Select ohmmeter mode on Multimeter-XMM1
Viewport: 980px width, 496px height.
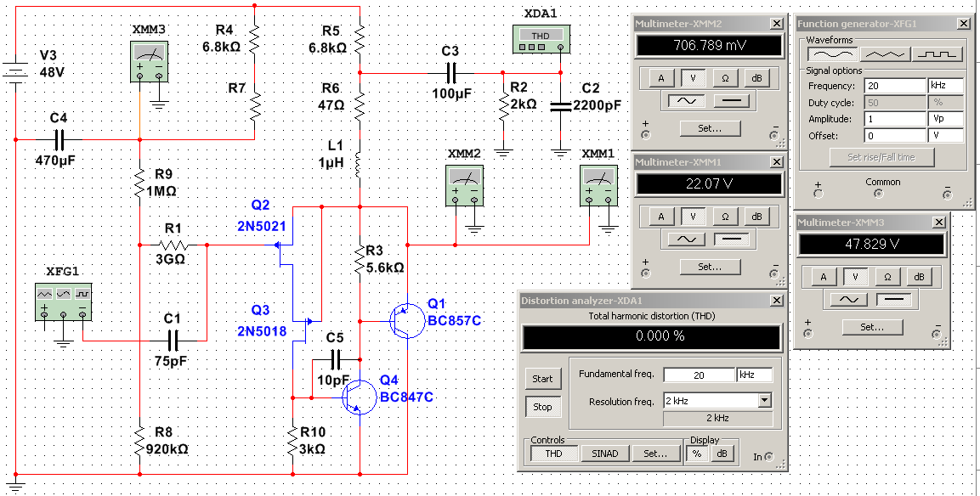coord(725,217)
